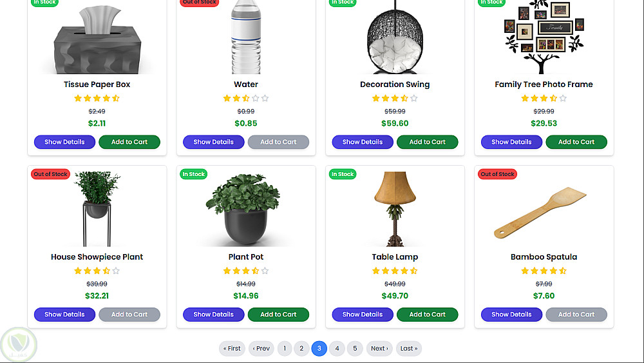Go to the Prev page
The height and width of the screenshot is (363, 644).
[x=261, y=349]
